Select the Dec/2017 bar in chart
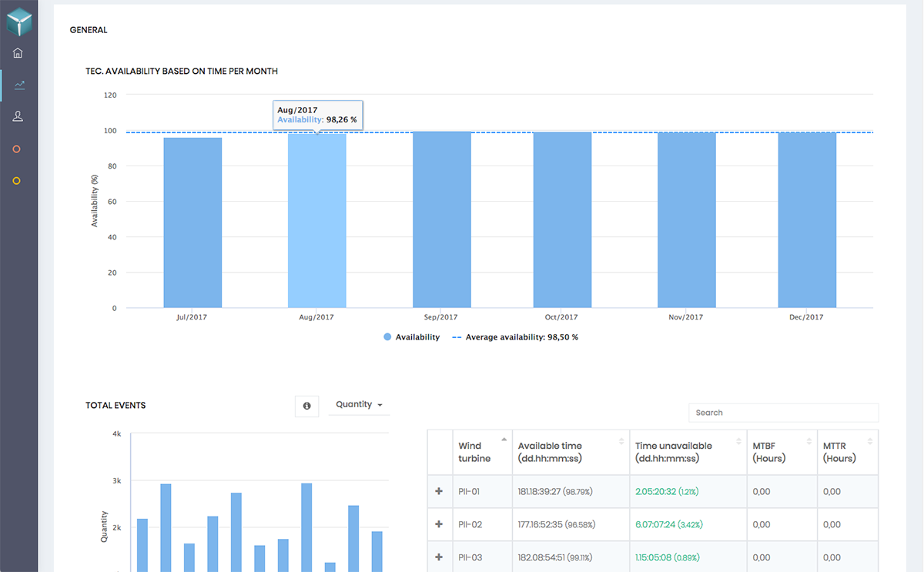The image size is (924, 572). point(807,219)
